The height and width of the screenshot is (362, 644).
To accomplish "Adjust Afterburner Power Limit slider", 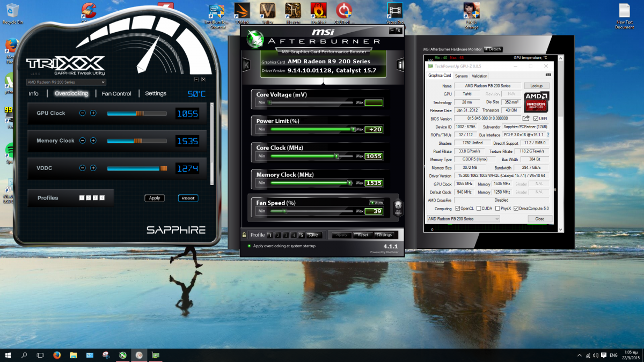I will pyautogui.click(x=312, y=129).
